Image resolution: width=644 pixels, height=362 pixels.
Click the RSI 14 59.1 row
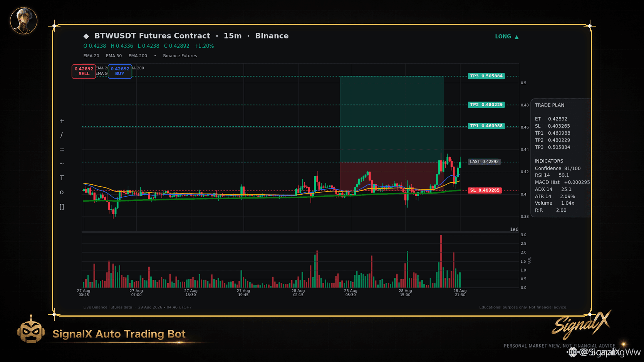(552, 175)
